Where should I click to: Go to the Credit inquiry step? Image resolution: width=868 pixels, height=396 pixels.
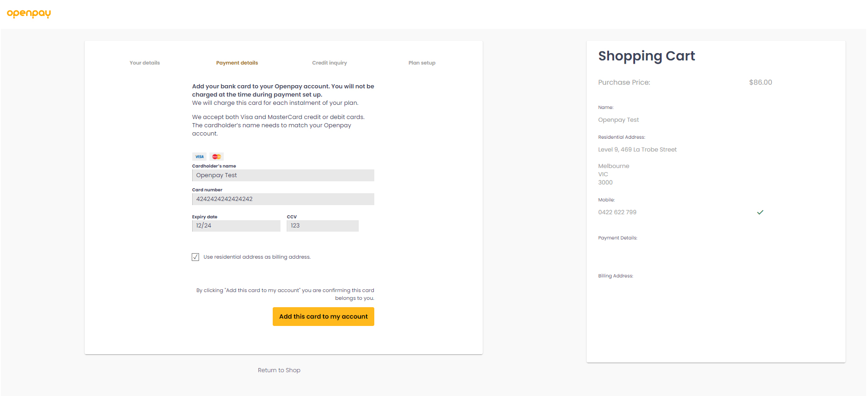(329, 63)
